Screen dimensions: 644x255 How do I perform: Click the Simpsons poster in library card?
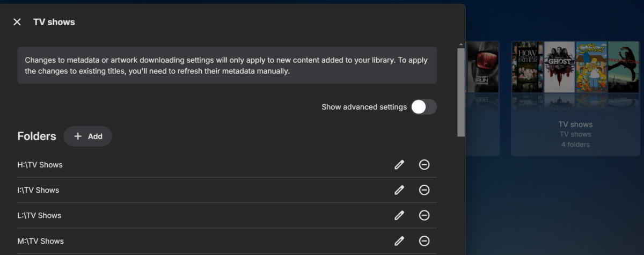coord(591,67)
